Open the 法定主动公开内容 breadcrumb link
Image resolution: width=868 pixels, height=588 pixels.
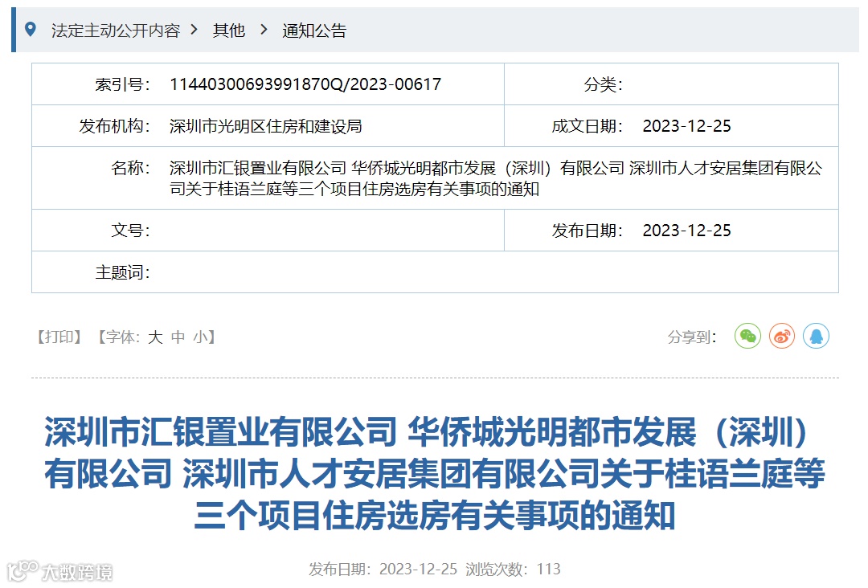coord(116,30)
